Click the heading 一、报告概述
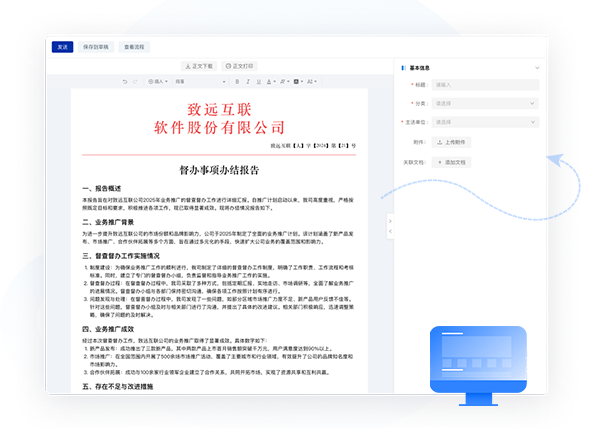The height and width of the screenshot is (428, 605). pos(101,188)
